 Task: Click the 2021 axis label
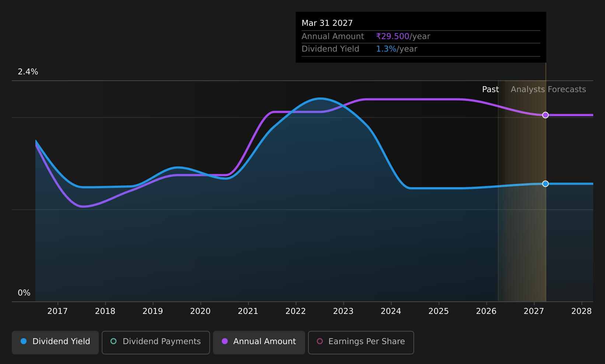(248, 311)
